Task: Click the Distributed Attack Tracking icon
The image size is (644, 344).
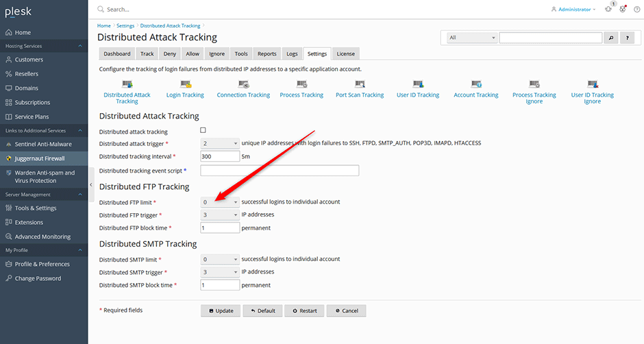Action: [x=127, y=84]
